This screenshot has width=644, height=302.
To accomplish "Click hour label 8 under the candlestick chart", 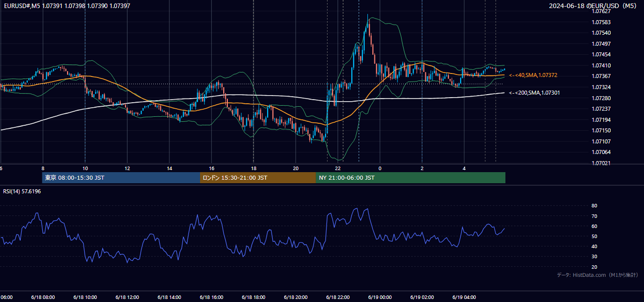I will [x=43, y=168].
